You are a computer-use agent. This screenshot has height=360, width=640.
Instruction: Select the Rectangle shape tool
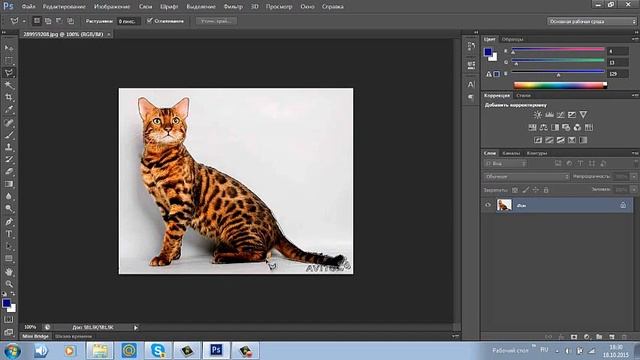click(x=9, y=258)
